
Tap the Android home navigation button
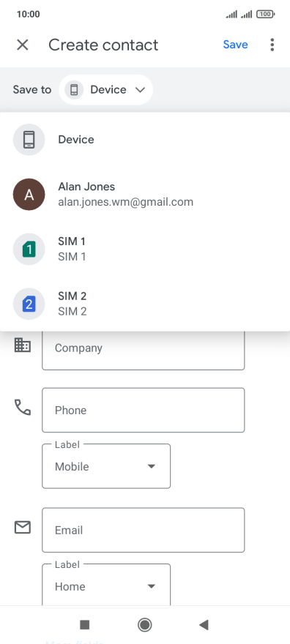point(144,625)
